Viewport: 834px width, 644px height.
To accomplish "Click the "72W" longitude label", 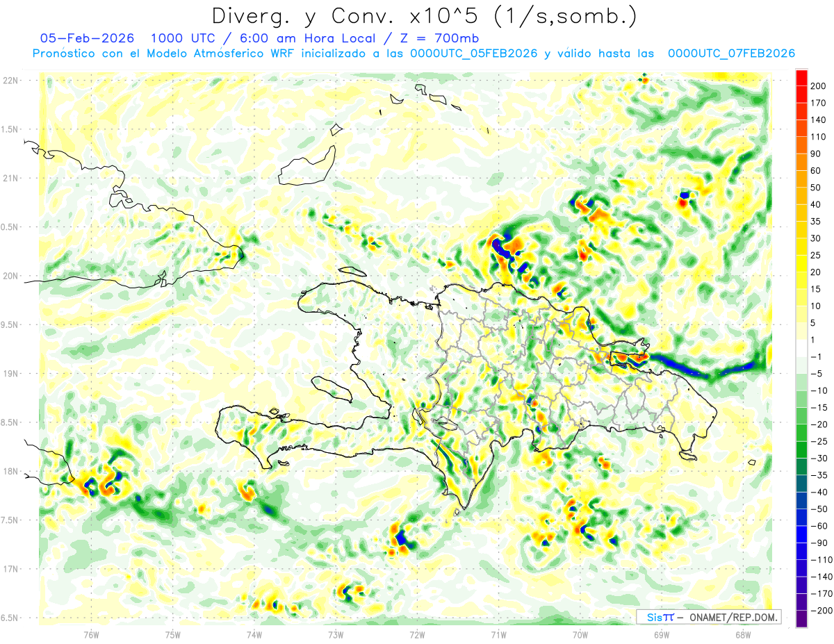I will [x=416, y=635].
